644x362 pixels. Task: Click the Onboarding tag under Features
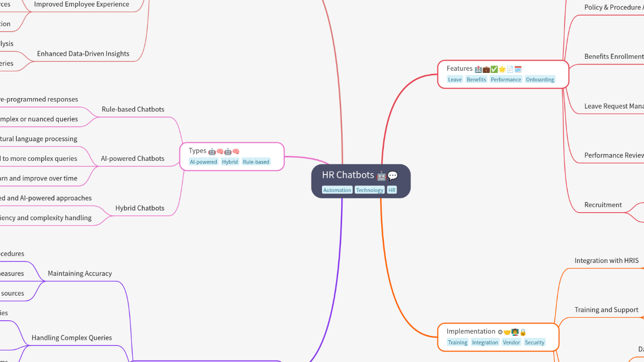pyautogui.click(x=540, y=79)
